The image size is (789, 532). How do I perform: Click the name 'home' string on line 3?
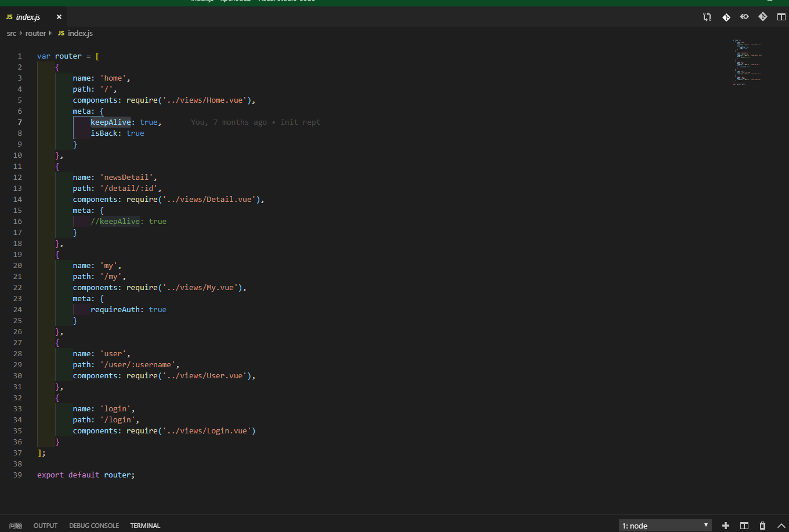click(x=113, y=78)
